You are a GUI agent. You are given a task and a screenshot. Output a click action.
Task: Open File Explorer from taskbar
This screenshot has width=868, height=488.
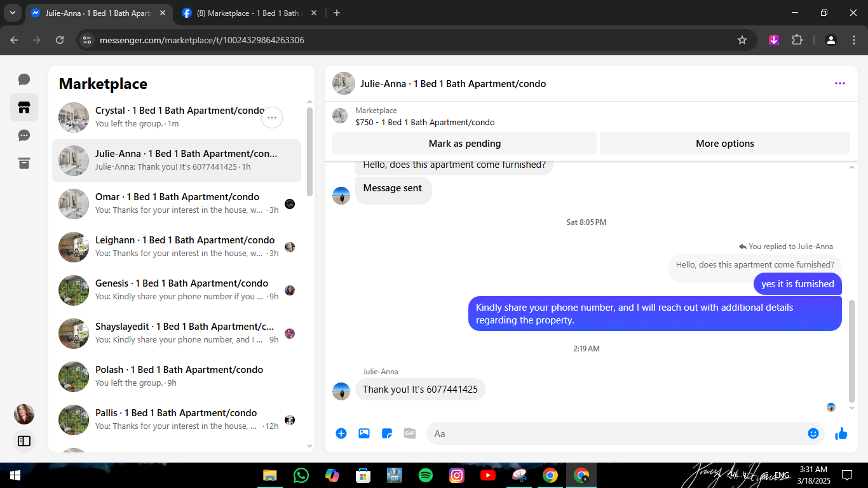point(270,475)
